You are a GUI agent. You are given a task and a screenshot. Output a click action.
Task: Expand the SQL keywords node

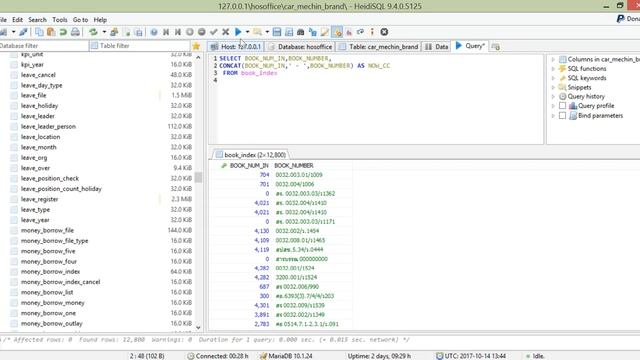553,78
